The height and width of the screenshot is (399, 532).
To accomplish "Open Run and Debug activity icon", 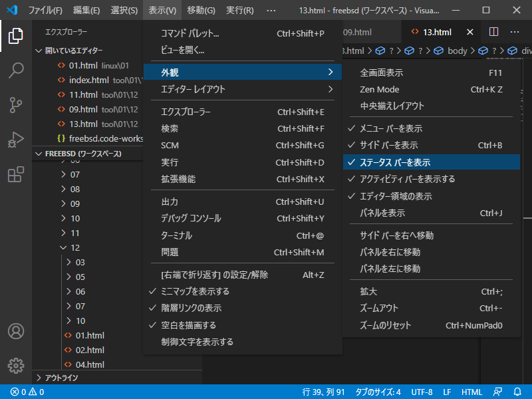I will pyautogui.click(x=15, y=140).
